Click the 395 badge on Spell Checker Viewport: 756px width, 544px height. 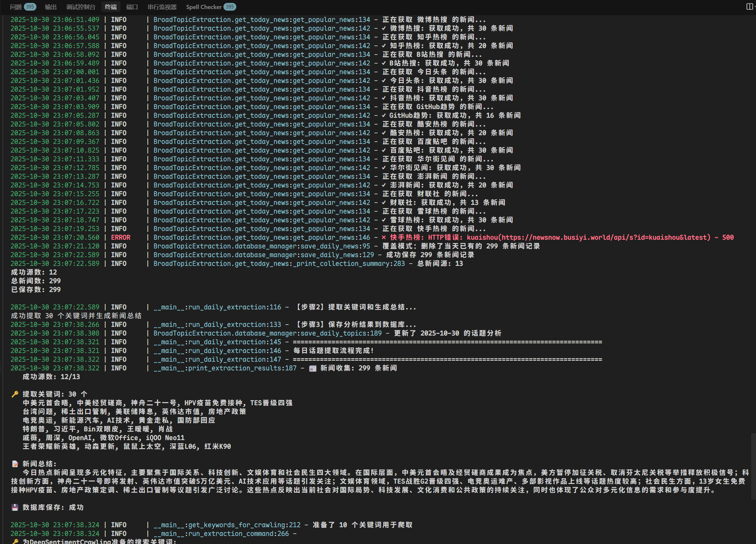(x=230, y=7)
